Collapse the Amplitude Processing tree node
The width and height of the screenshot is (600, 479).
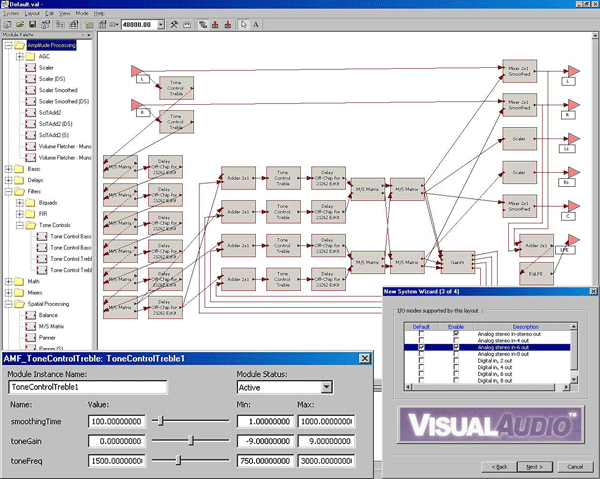pos(8,46)
